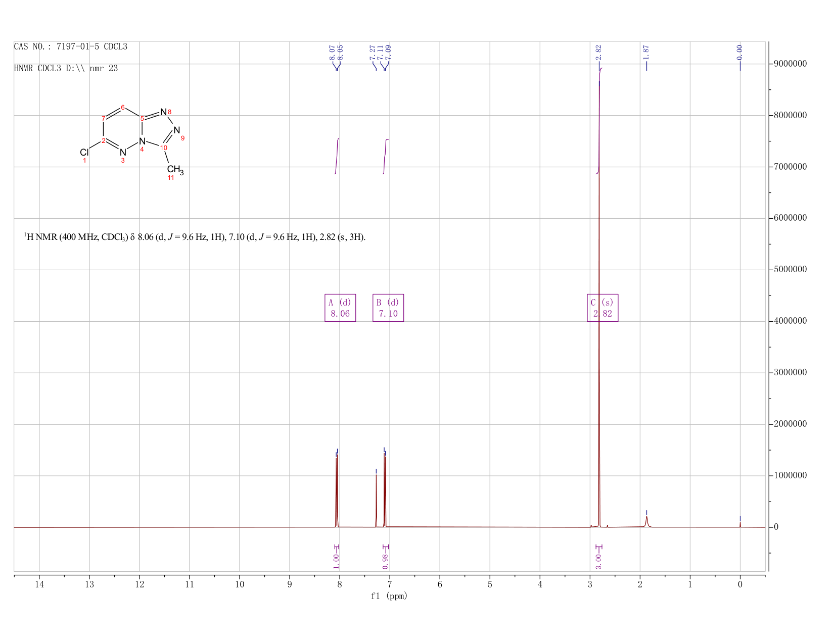The width and height of the screenshot is (834, 644).
Task: Select the 0.00 peak label
Action: tap(740, 52)
